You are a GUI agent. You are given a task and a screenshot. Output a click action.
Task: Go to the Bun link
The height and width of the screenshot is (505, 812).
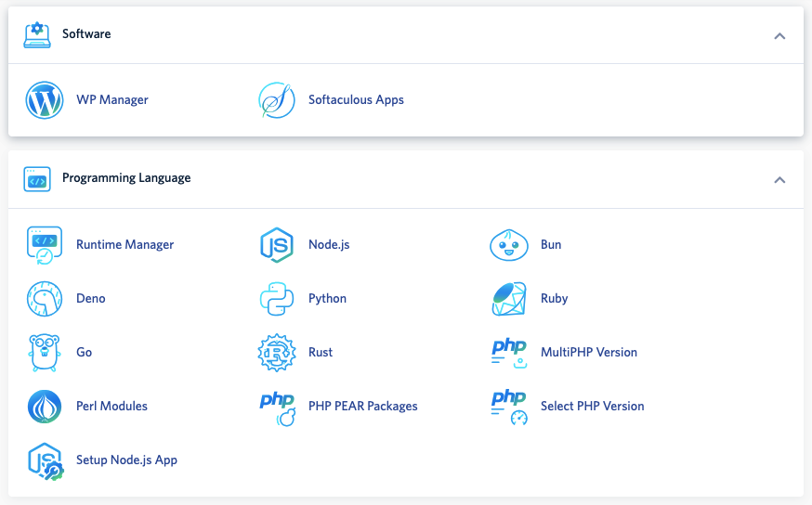point(551,245)
